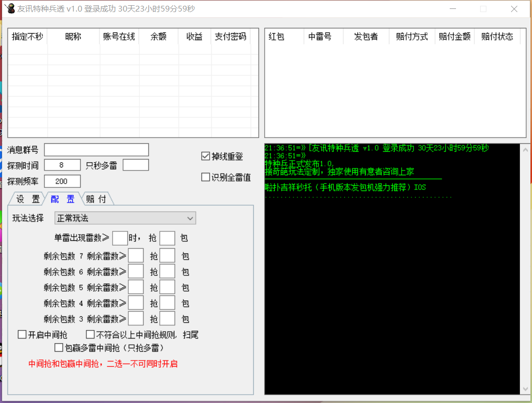Click 剩余包数 3 row 抢 input
This screenshot has height=403, width=532.
tap(167, 319)
